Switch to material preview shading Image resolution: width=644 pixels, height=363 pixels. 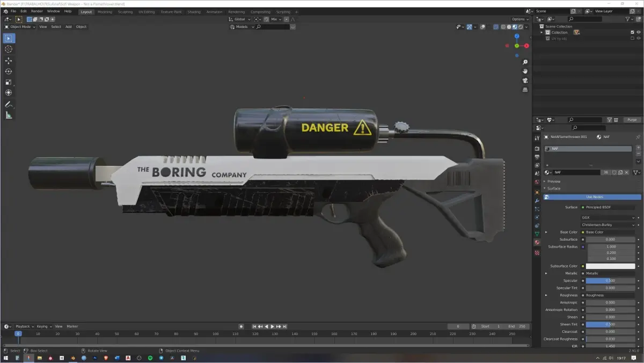[x=515, y=26]
